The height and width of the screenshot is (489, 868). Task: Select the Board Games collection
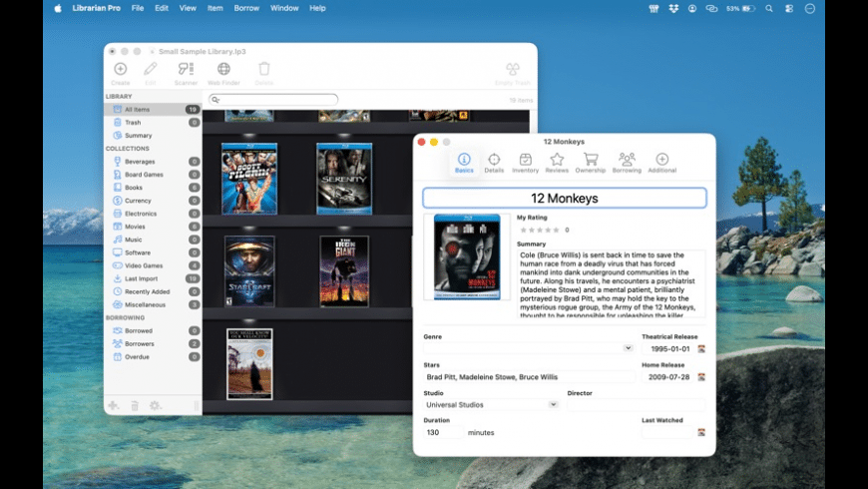pos(153,175)
